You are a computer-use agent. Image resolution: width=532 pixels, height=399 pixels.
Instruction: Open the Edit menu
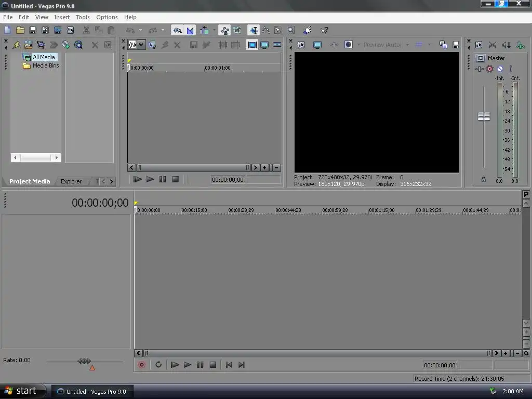(24, 17)
